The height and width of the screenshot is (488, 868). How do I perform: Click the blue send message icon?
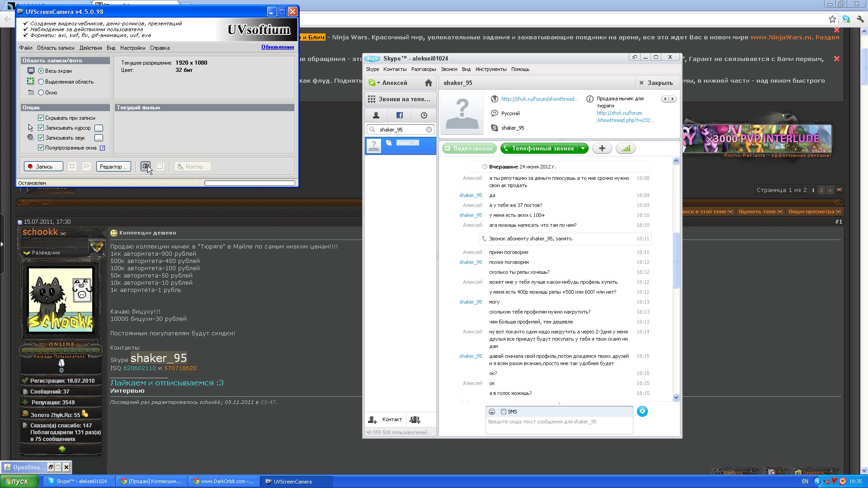tap(642, 411)
